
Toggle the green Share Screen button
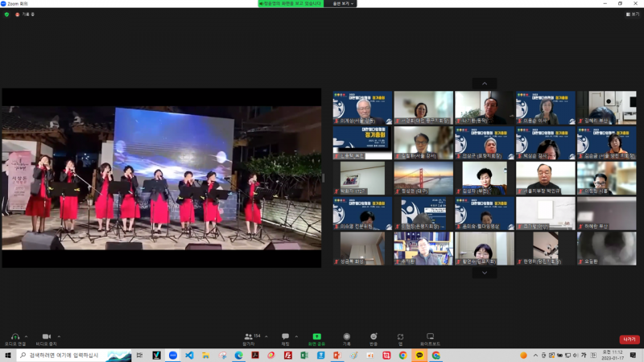pos(316,336)
